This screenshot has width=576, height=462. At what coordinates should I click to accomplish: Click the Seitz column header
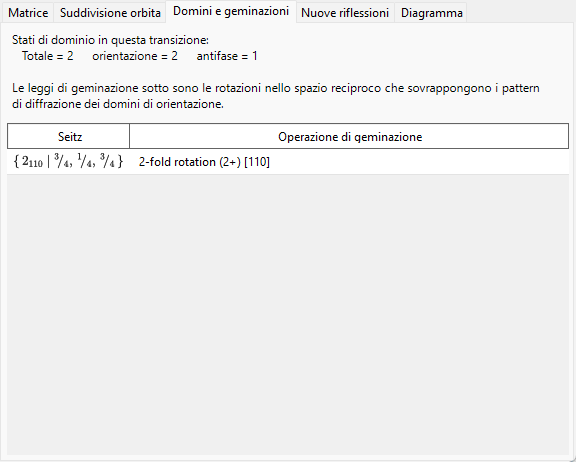pyautogui.click(x=68, y=137)
